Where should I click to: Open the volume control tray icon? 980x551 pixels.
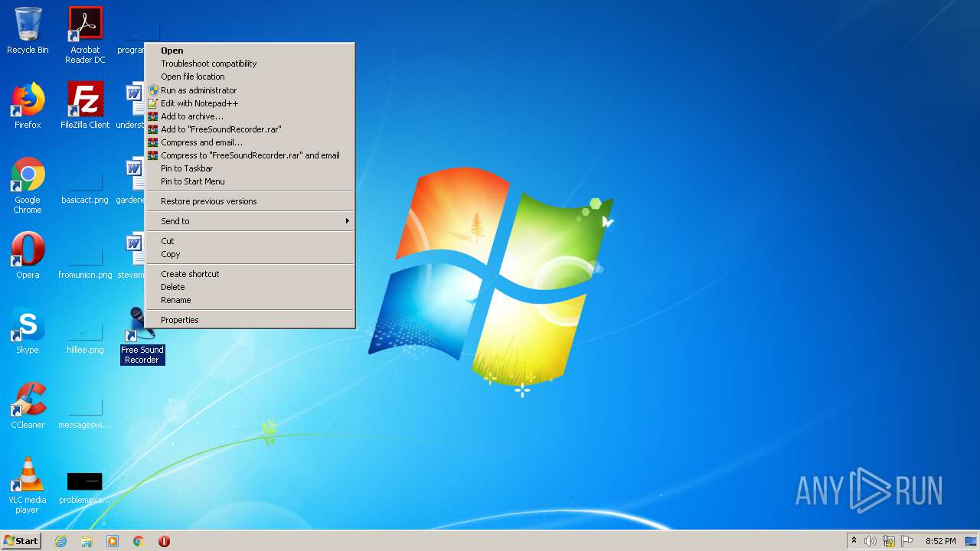pyautogui.click(x=871, y=541)
